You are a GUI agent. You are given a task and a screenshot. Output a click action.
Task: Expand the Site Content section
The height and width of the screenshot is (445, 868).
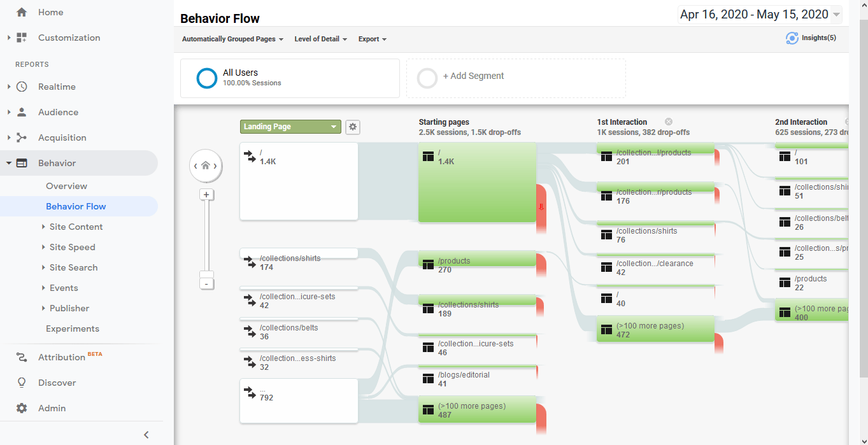coord(76,227)
